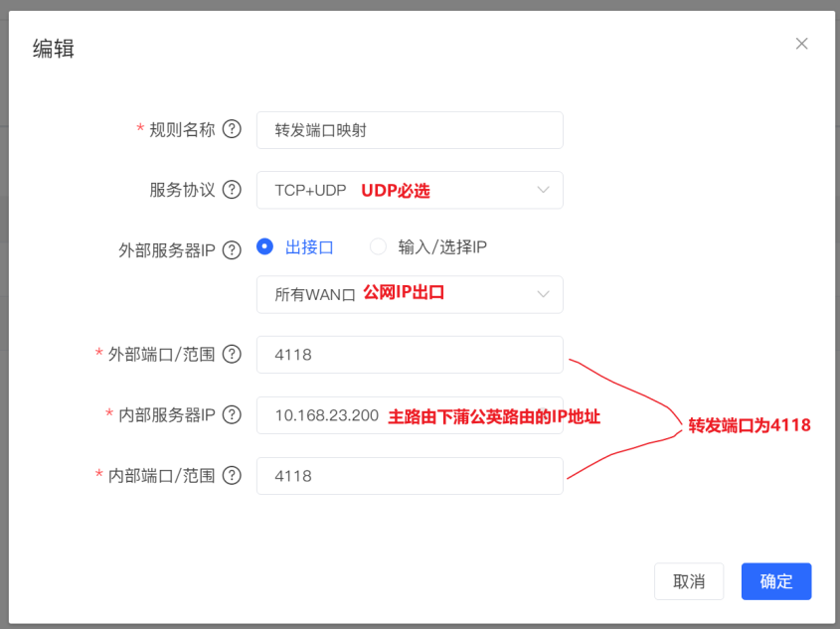Click the 规则名称 text input field
The height and width of the screenshot is (630, 840).
[410, 130]
